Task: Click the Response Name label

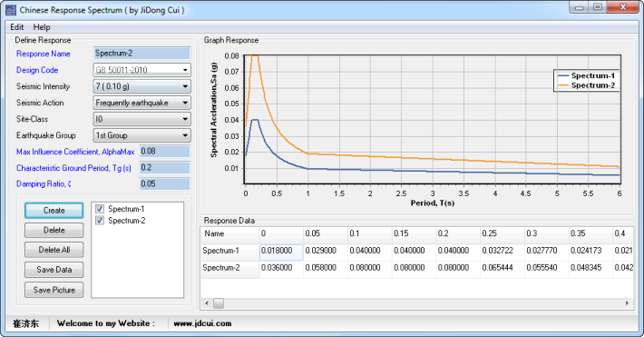Action: coord(44,54)
